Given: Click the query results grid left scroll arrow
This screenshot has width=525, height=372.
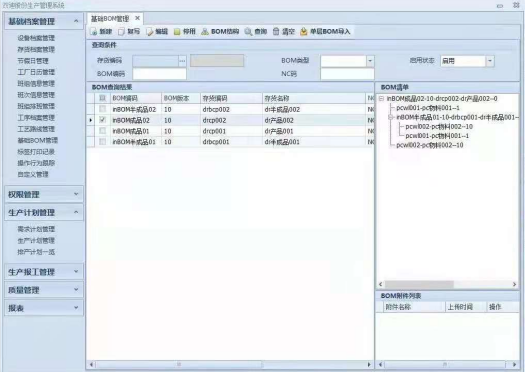Looking at the screenshot, I should tap(91, 364).
